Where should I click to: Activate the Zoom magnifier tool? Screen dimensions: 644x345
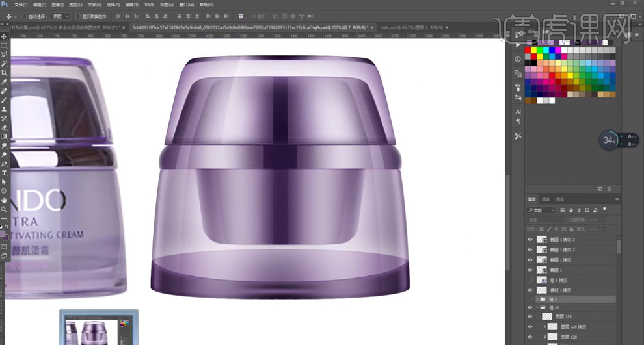4,209
